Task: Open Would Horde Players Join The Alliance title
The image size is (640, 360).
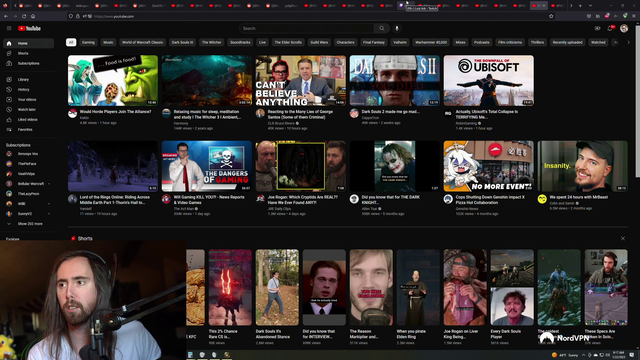Action: coord(116,111)
